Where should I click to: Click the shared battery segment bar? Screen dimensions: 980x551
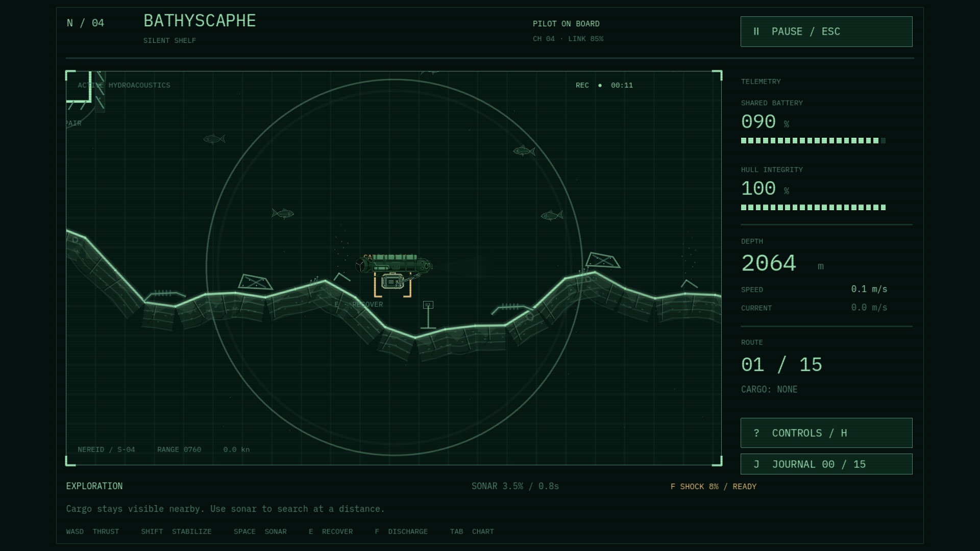[x=813, y=140]
